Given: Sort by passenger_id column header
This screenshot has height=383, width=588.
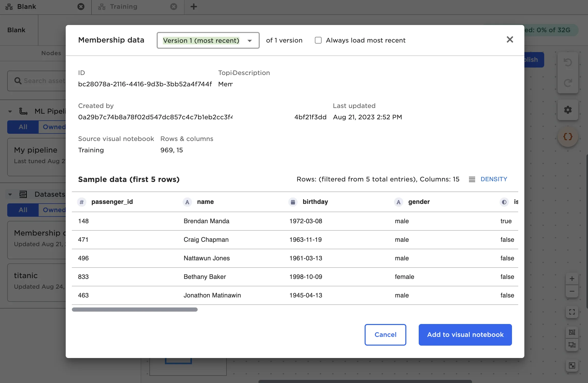Looking at the screenshot, I should click(x=112, y=202).
